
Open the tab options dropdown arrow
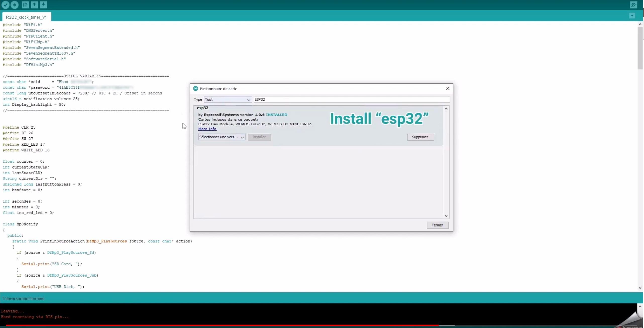632,16
